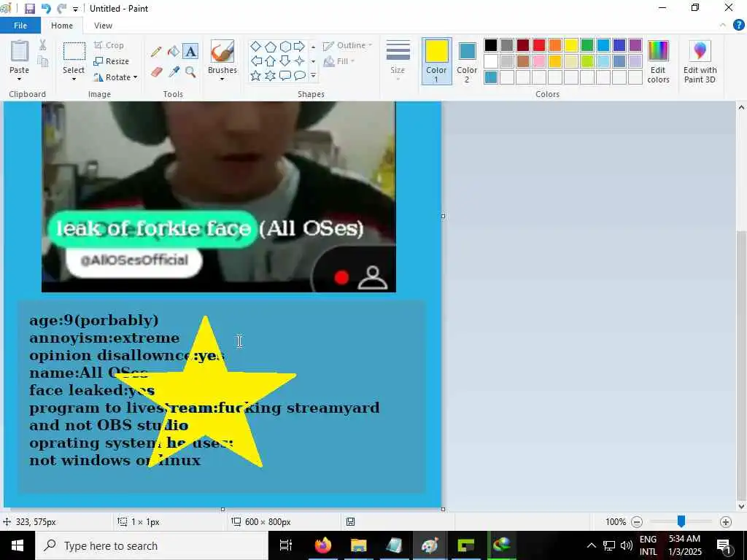The width and height of the screenshot is (747, 560).
Task: Choose the Up arrow shape
Action: 270,61
